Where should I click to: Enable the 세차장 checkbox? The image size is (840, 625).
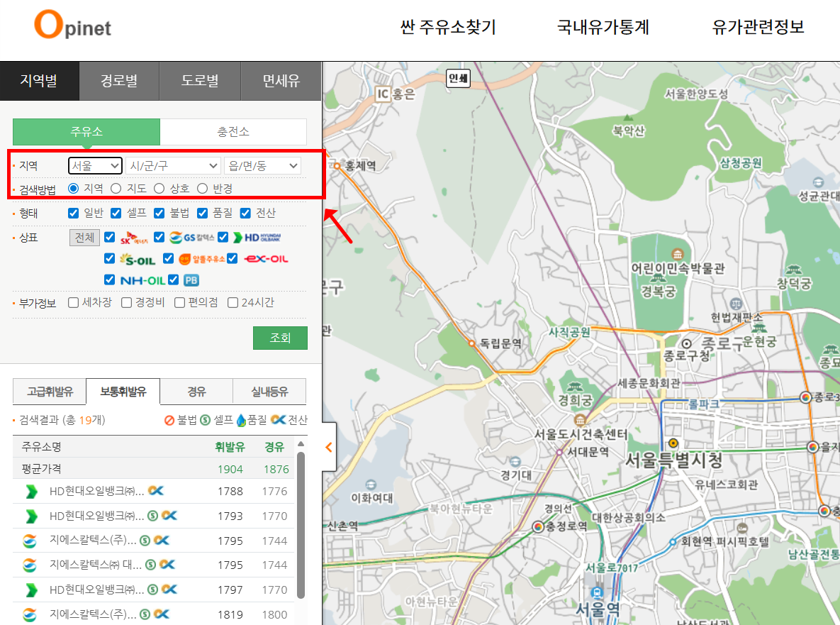[x=74, y=303]
